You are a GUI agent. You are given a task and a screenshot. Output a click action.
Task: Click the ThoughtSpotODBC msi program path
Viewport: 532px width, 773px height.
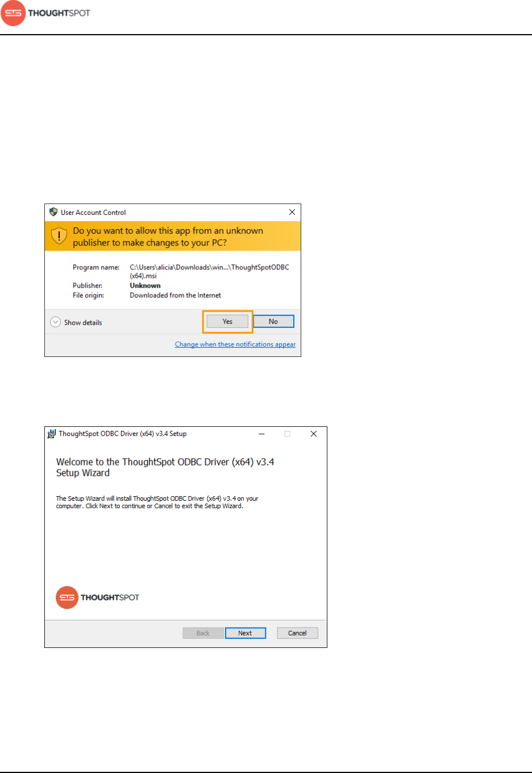pyautogui.click(x=209, y=271)
